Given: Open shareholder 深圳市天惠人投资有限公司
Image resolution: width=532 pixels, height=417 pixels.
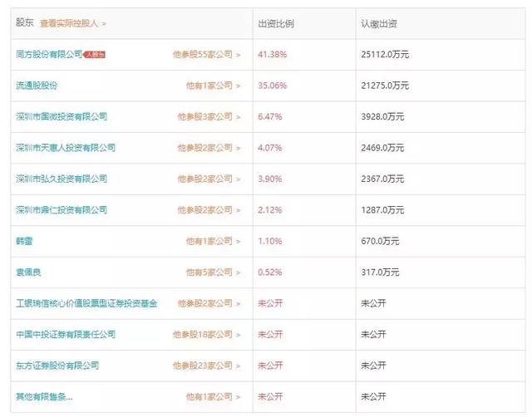Looking at the screenshot, I should point(66,148).
